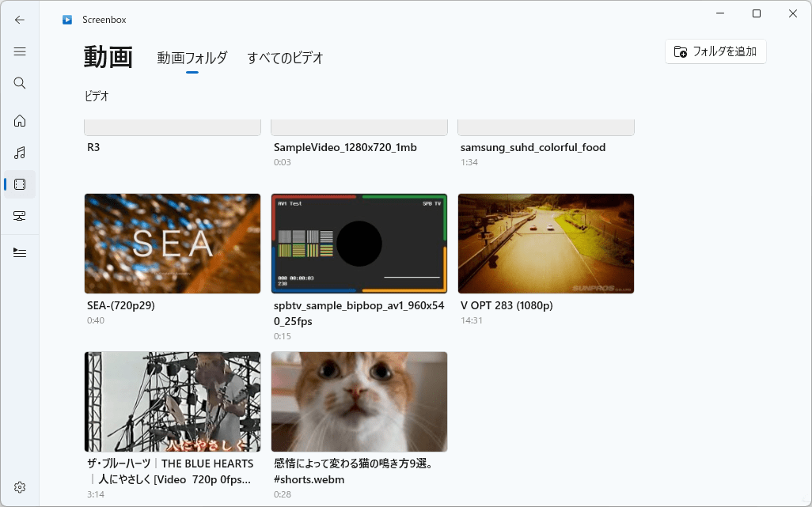
Task: Click the SEA-(720p29) title
Action: (x=121, y=306)
